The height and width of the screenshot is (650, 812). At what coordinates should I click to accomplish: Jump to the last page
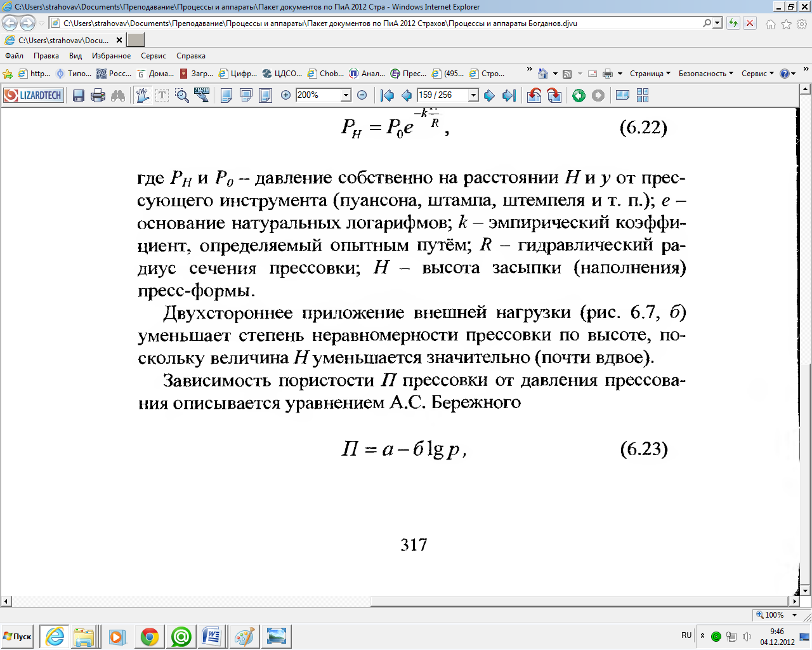[509, 95]
